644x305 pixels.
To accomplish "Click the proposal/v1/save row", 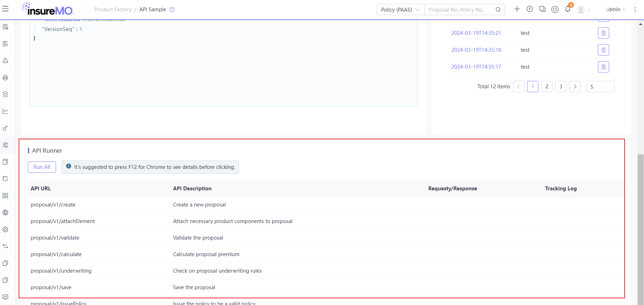I will tap(326, 287).
